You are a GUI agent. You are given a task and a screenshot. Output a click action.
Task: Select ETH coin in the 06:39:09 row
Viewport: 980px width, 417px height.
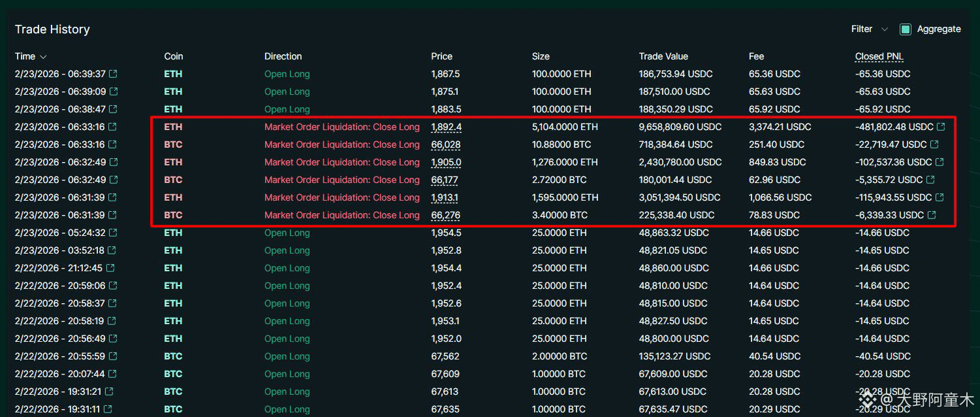point(173,92)
